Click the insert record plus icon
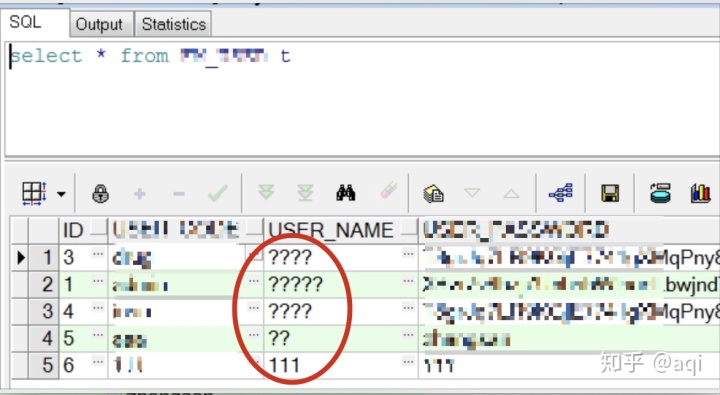 point(140,193)
